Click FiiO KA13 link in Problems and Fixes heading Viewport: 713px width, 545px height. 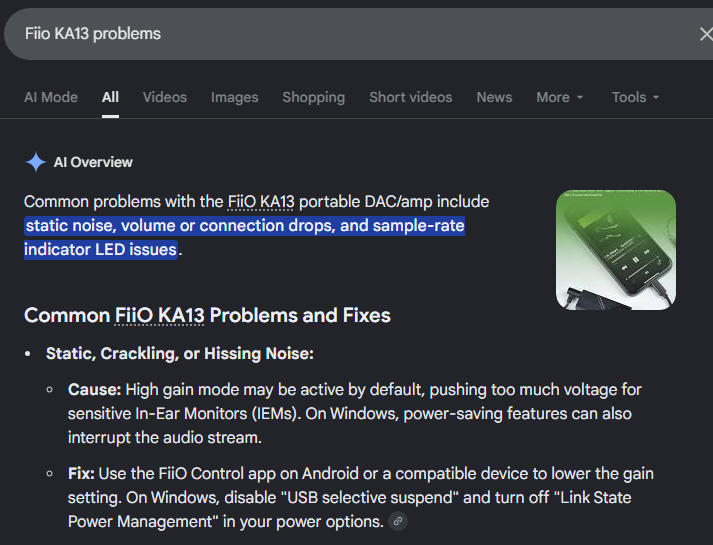[159, 315]
